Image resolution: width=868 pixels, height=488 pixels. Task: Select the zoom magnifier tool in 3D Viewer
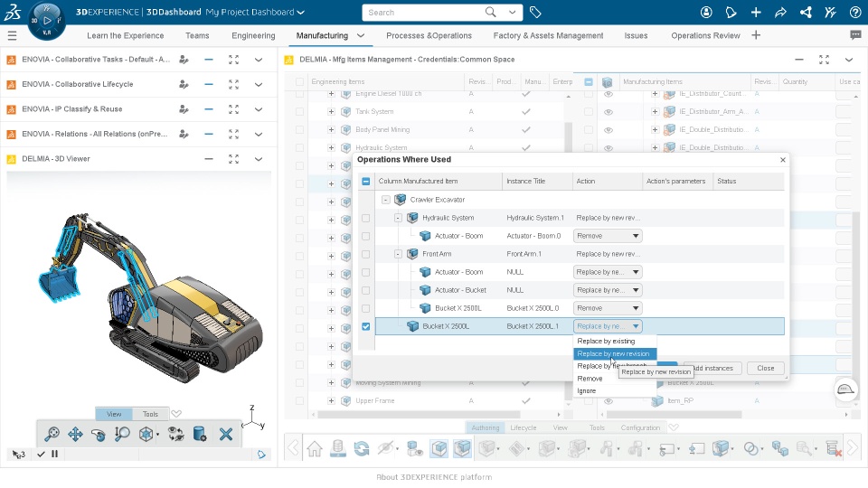pos(52,435)
